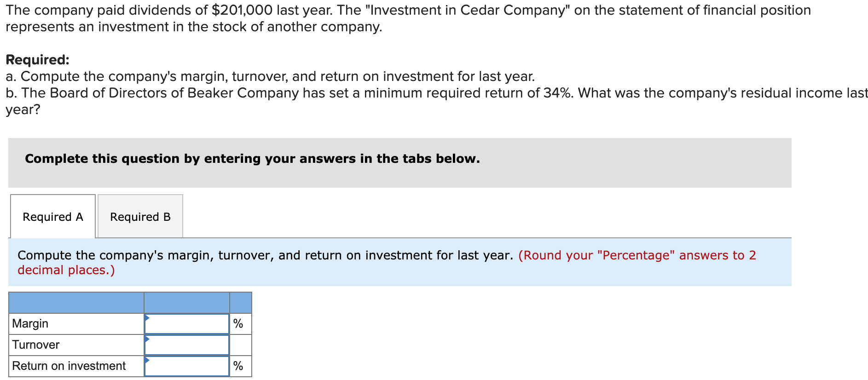
Task: Select the Required A tab
Action: pos(52,216)
